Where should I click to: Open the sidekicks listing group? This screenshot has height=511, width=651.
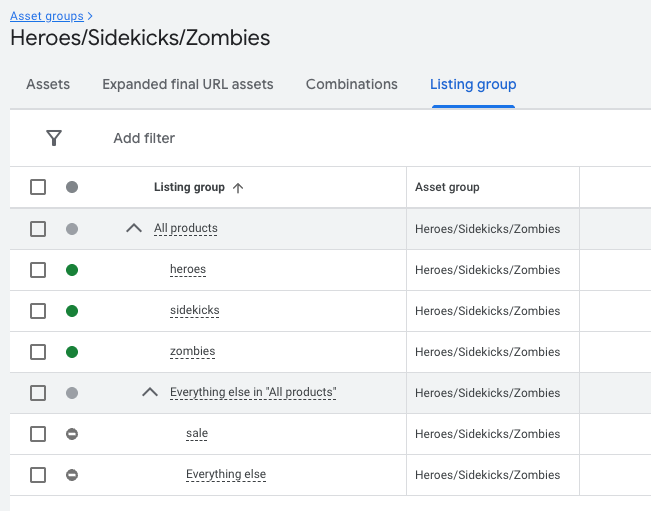tap(194, 311)
